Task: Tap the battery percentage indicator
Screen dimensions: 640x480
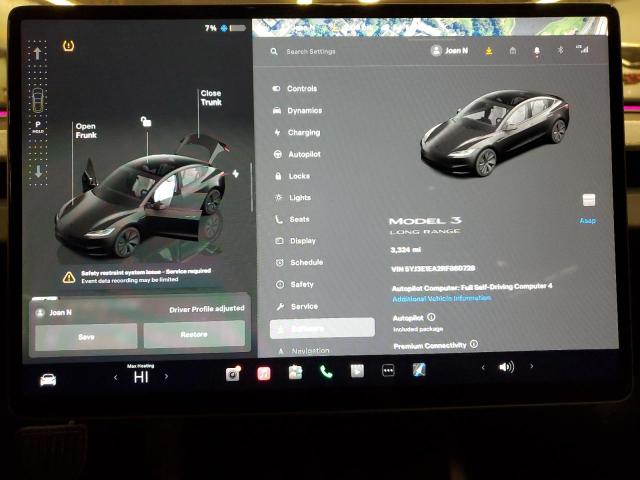Action: 210,28
